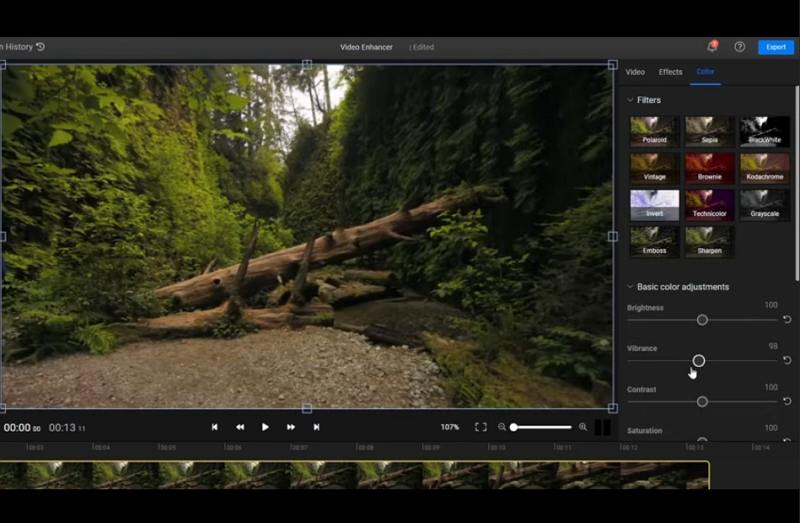Open the help question mark icon
The height and width of the screenshot is (523, 800).
[x=740, y=47]
